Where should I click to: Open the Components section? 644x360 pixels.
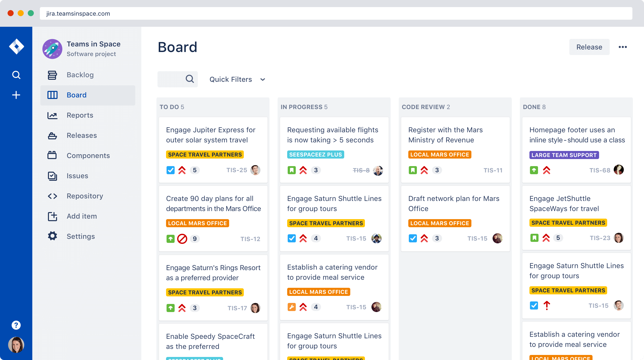coord(88,155)
